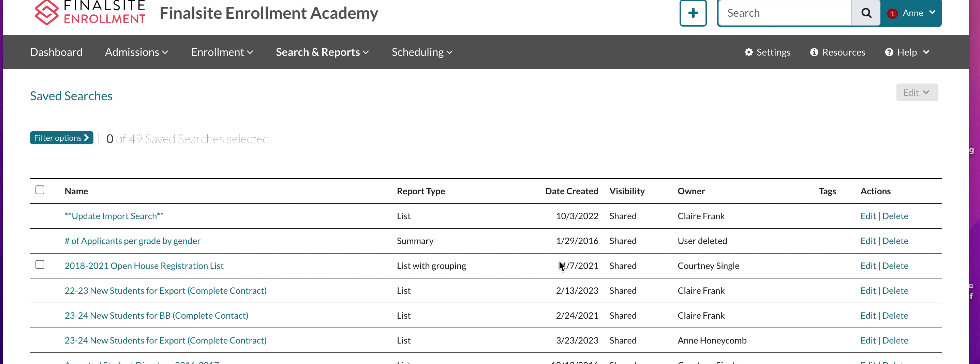
Task: Click the magnifying glass search icon
Action: coord(866,13)
